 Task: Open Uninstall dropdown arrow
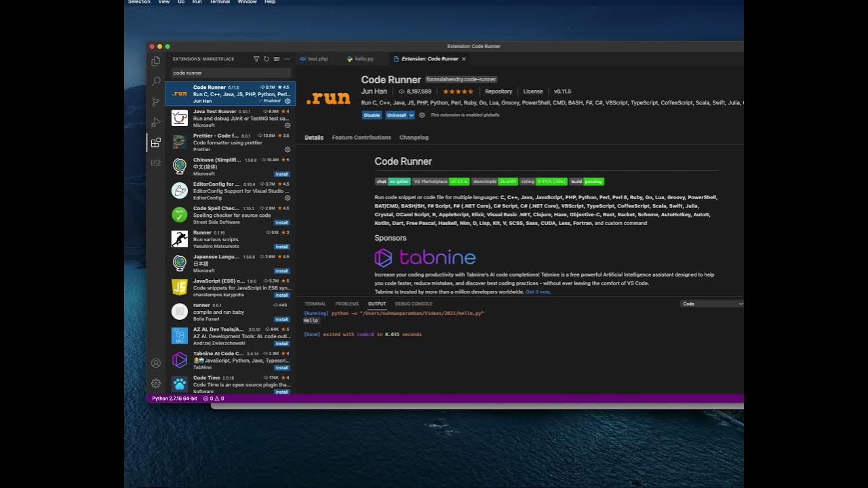(411, 115)
